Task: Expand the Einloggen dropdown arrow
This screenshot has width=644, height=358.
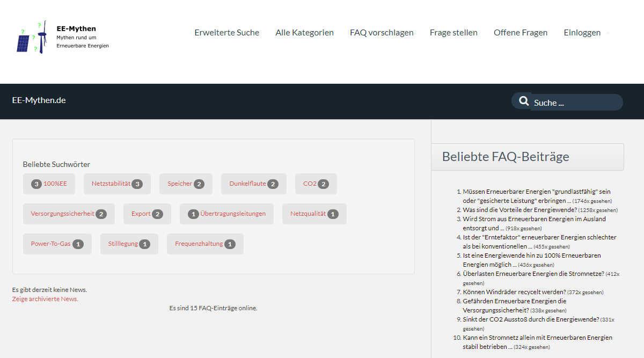Action: pyautogui.click(x=608, y=33)
